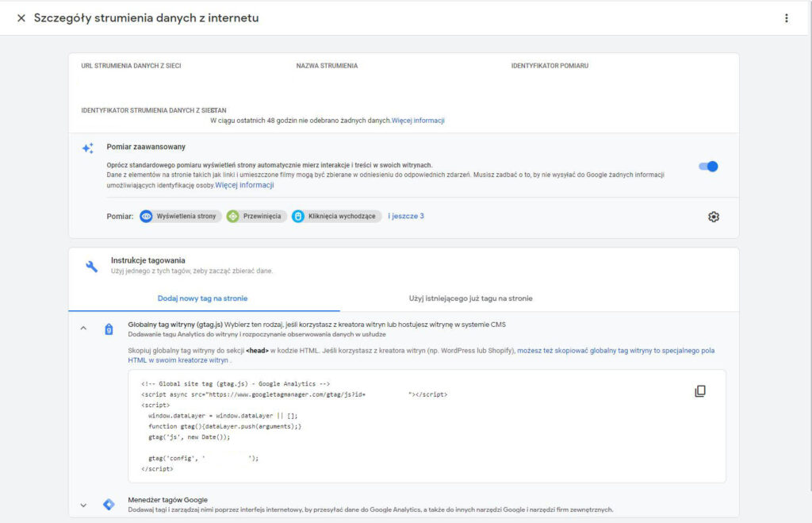
Task: Click the Google Tag Manager diamond icon
Action: click(x=109, y=504)
